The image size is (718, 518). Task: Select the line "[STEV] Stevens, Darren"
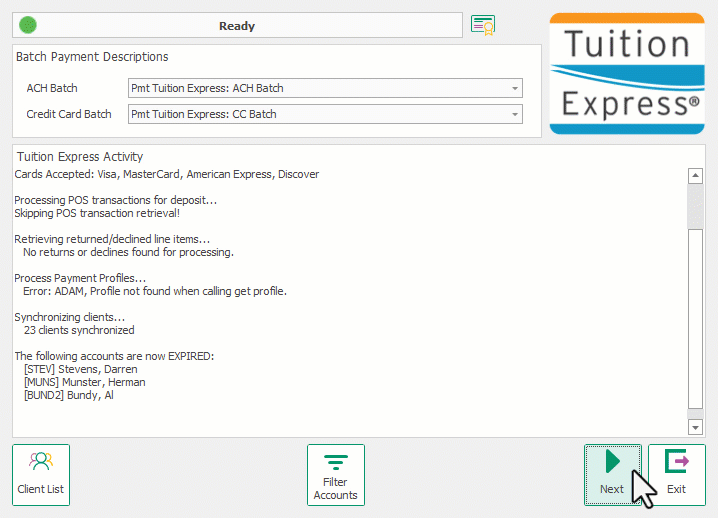81,369
